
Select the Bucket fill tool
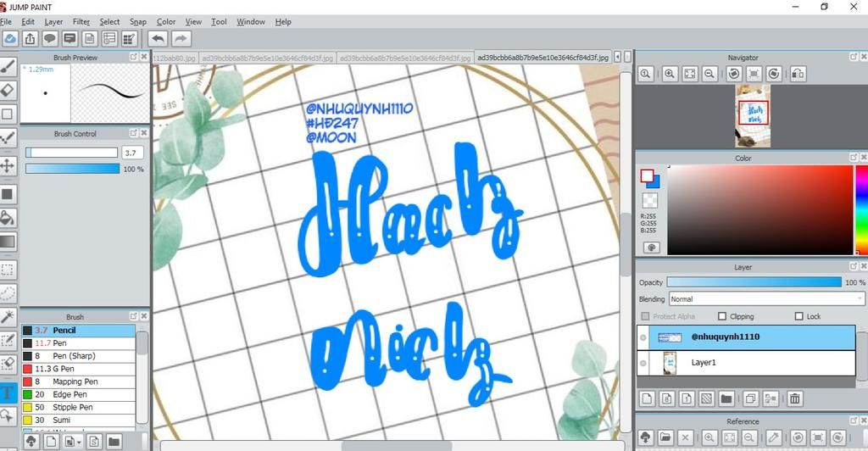pos(7,218)
